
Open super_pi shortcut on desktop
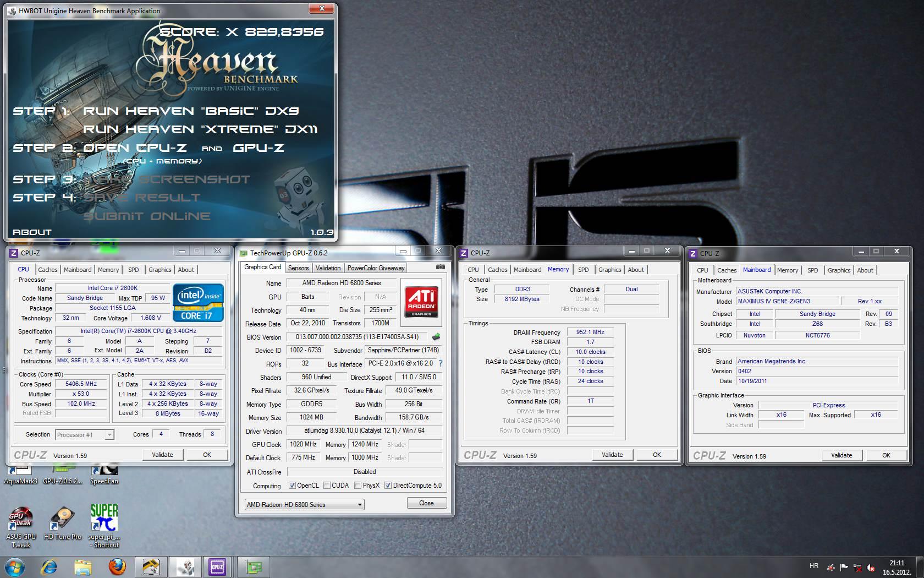pyautogui.click(x=104, y=527)
